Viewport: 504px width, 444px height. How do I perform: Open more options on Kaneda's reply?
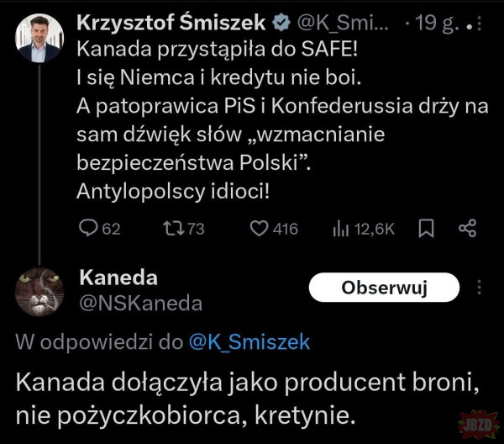(x=480, y=287)
